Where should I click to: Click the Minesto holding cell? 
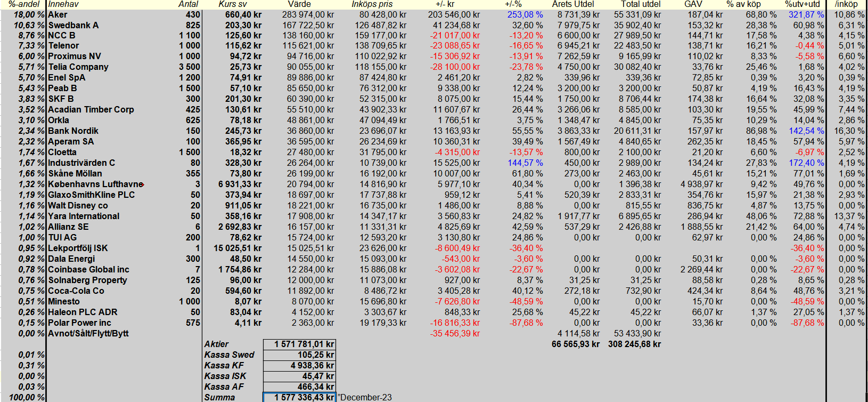(x=64, y=302)
